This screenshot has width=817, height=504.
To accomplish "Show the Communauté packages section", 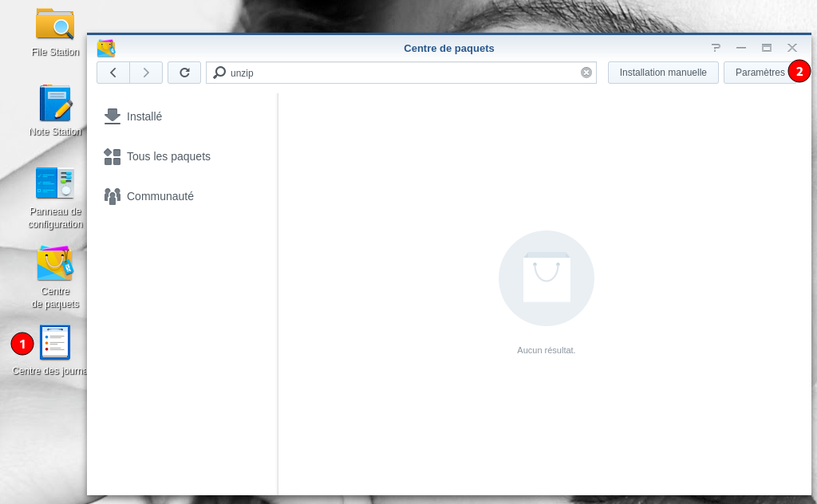I will (160, 196).
